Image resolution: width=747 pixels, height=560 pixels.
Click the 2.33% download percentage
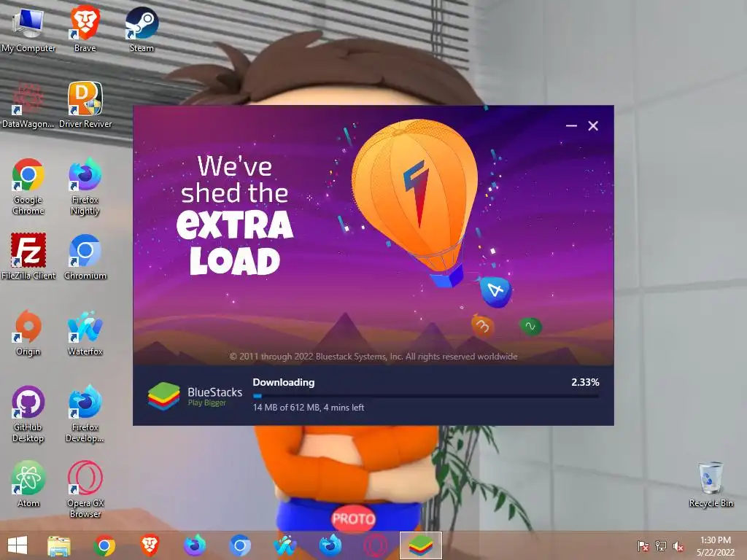coord(585,382)
